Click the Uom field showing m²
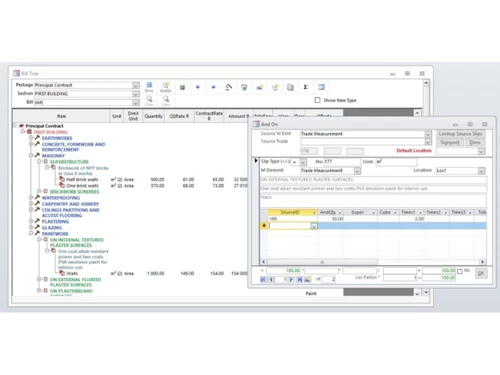Viewport: 500px width, 375px height. tap(396, 162)
